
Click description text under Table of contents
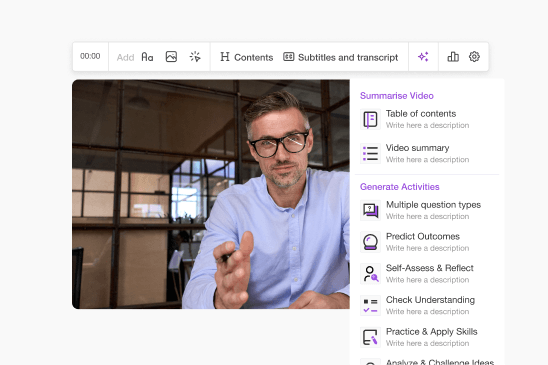pos(427,125)
